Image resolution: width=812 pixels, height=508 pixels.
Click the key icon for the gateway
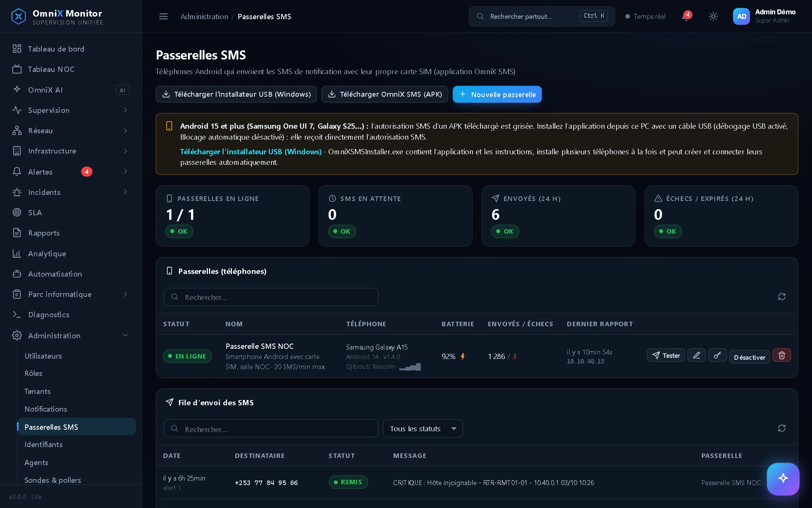(x=717, y=356)
